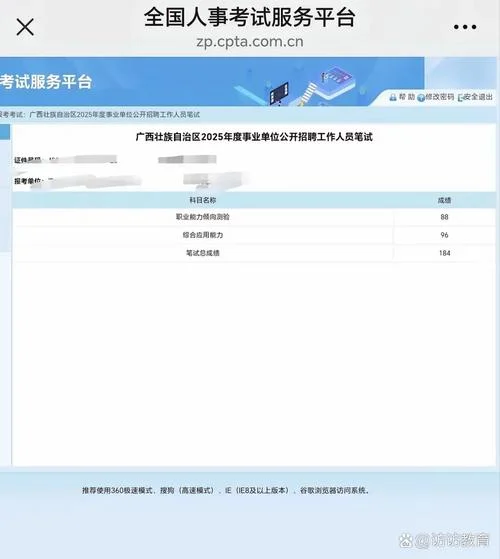Click the 考试服务平台 banner logo text
The image size is (500, 559).
pos(46,82)
